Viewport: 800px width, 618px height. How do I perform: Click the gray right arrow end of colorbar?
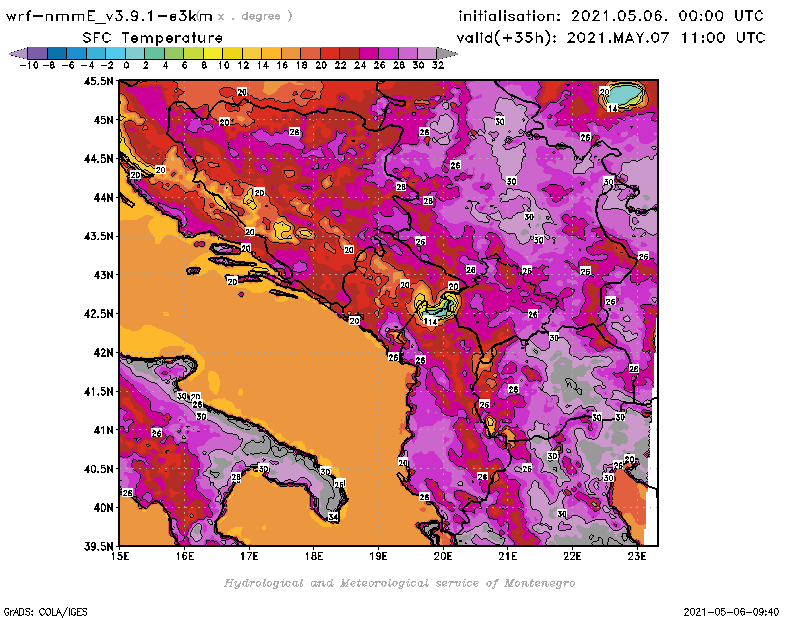443,53
